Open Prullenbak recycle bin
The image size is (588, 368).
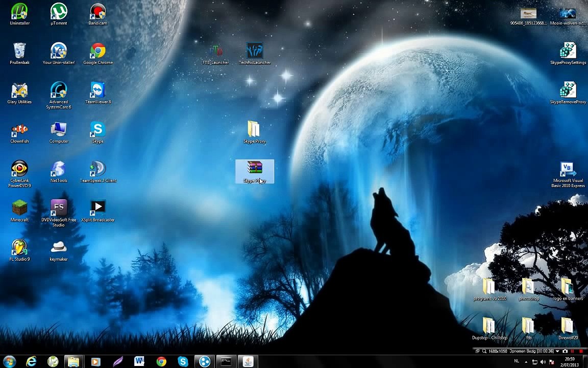19,54
